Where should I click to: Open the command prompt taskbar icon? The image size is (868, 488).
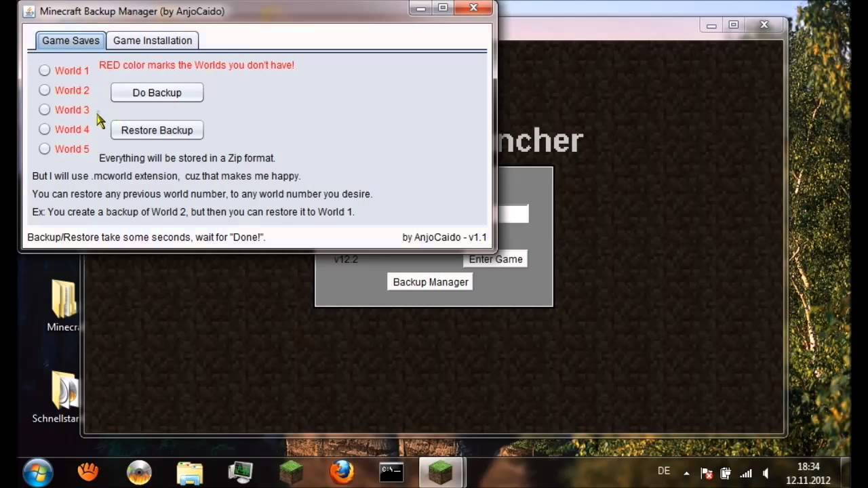391,472
